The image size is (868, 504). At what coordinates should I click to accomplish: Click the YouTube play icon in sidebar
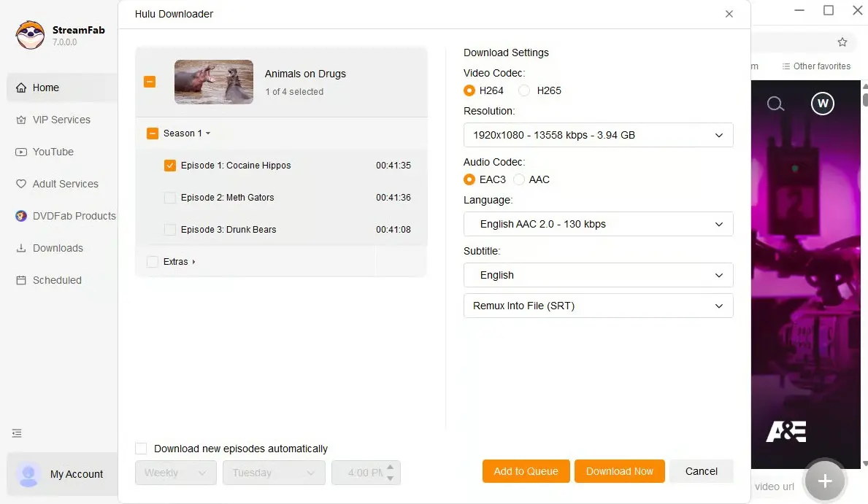(x=21, y=152)
